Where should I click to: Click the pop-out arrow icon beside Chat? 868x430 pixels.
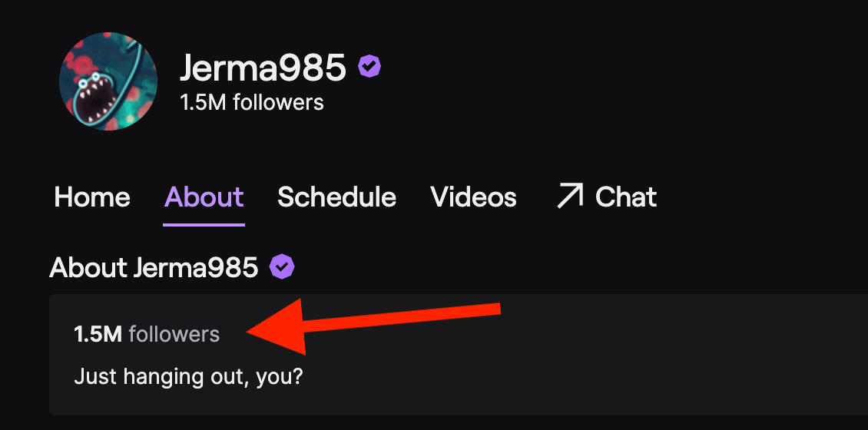point(569,197)
